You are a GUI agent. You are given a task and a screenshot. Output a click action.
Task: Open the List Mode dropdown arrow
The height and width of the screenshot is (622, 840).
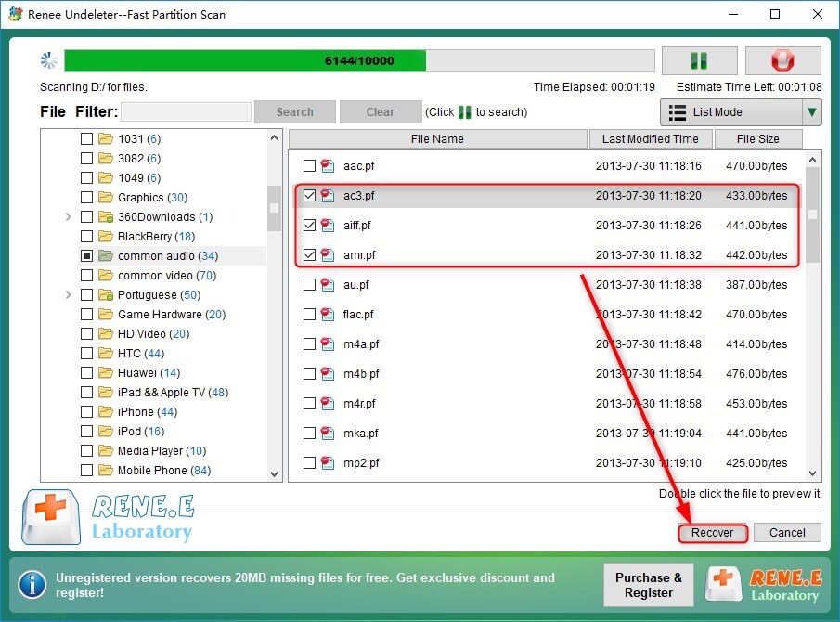(811, 112)
